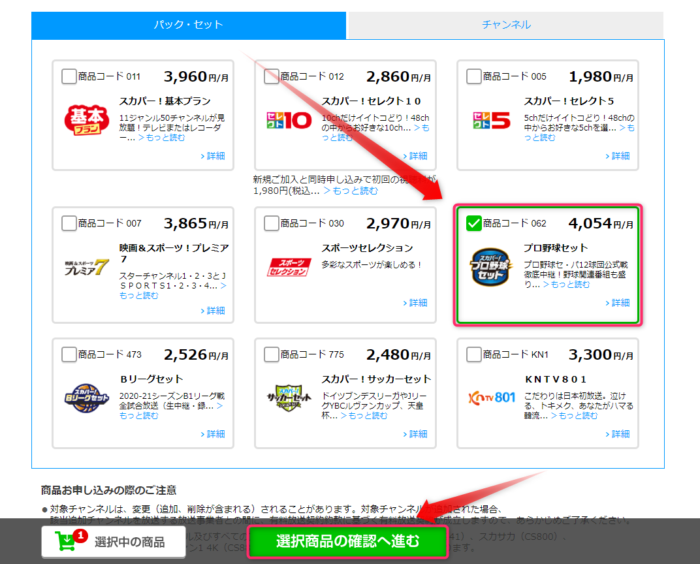Click the 2,970円/月 price
This screenshot has width=700, height=564.
tap(399, 223)
